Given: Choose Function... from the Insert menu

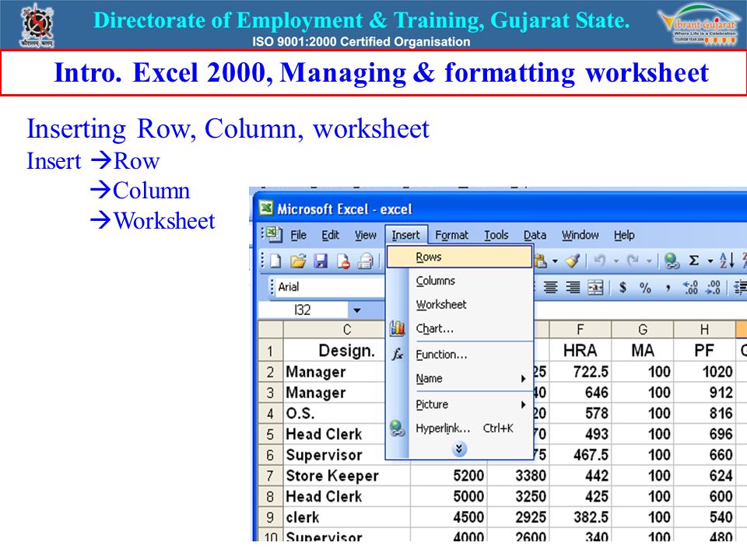Looking at the screenshot, I should (x=459, y=355).
